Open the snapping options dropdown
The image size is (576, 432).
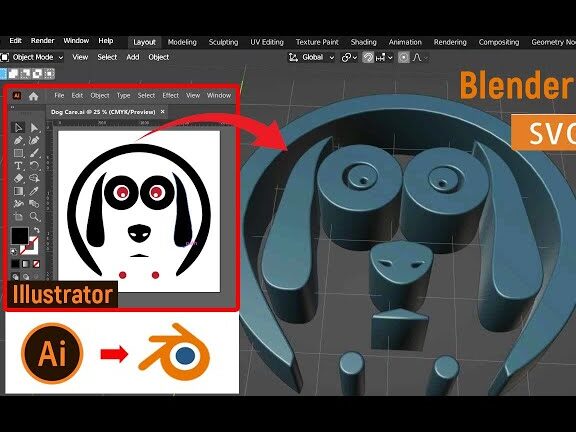[385, 58]
